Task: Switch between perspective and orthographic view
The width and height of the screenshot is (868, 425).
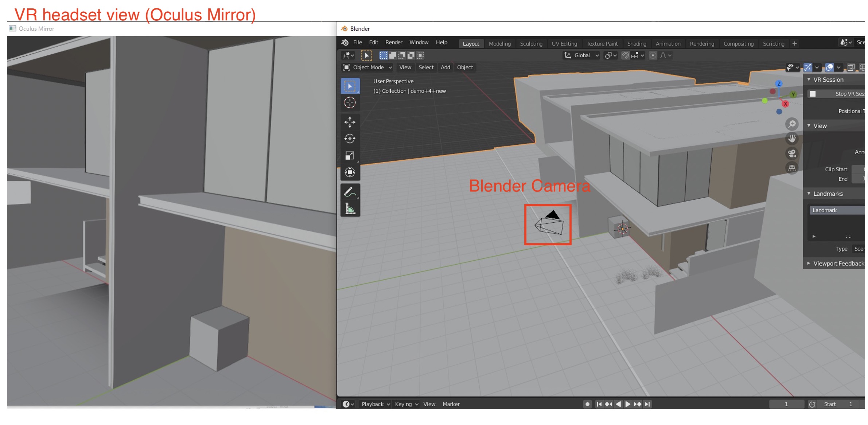Action: tap(792, 168)
